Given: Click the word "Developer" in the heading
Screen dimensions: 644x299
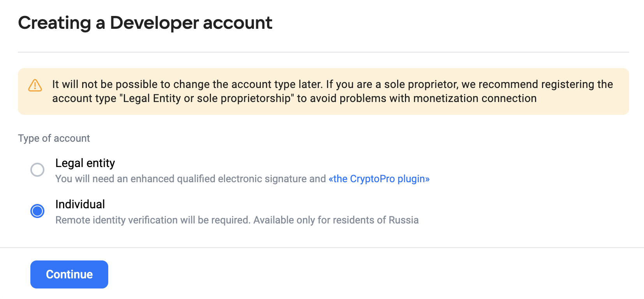Looking at the screenshot, I should (154, 23).
